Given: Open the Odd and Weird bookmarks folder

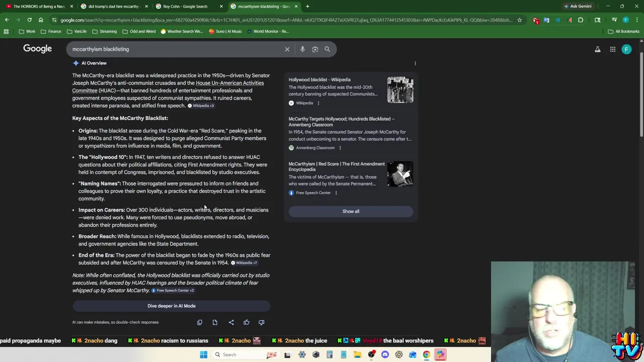Looking at the screenshot, I should pos(139,31).
